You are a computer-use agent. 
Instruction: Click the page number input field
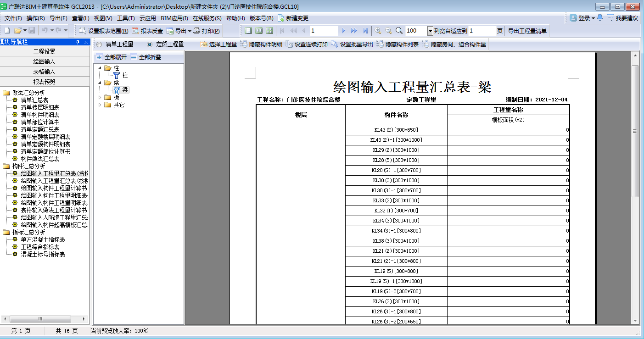coord(324,31)
